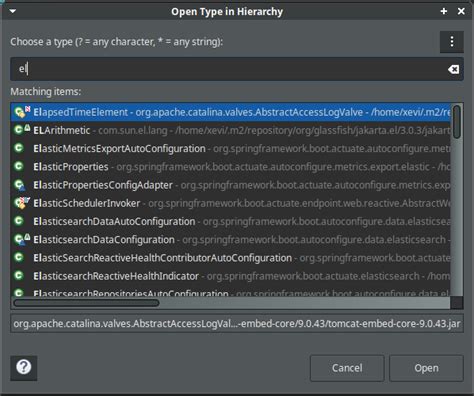The height and width of the screenshot is (396, 474).
Task: Select ElasticSchedulerInvoker entry
Action: coord(231,203)
